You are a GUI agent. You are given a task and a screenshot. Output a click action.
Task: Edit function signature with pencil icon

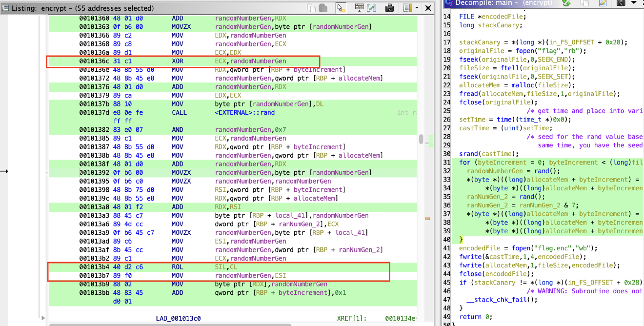tap(603, 4)
